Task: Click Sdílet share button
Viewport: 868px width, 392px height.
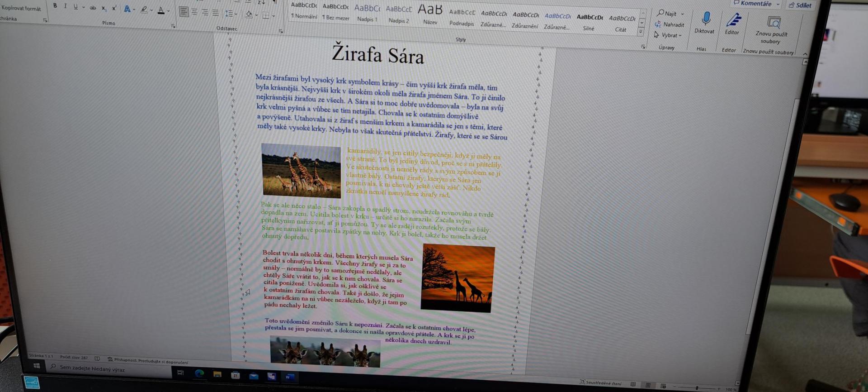Action: coord(801,5)
